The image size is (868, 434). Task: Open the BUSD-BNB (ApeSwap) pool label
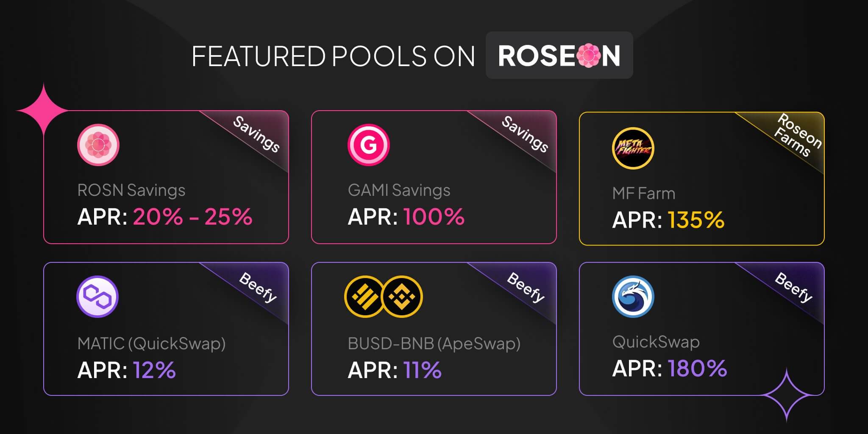[434, 344]
